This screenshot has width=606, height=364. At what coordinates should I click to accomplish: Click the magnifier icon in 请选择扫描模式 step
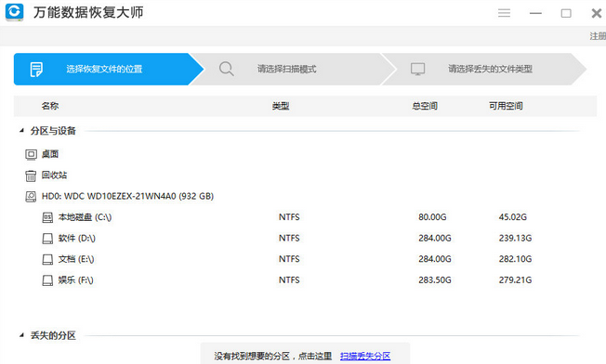pyautogui.click(x=227, y=69)
